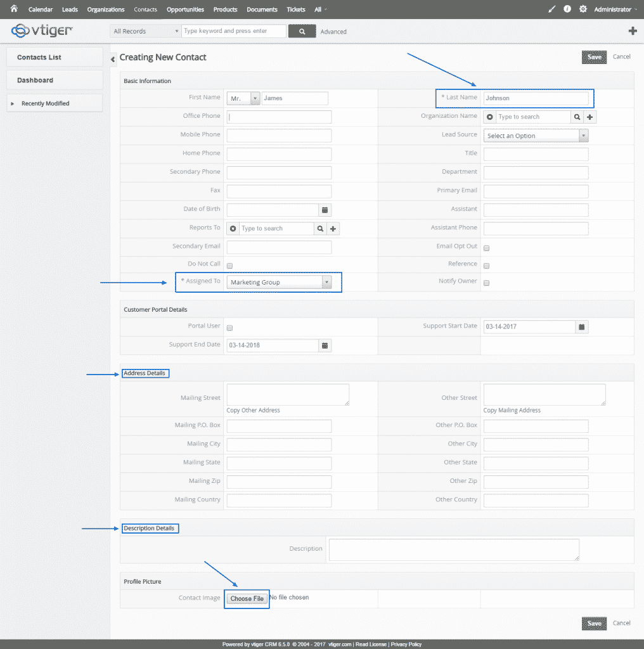Enable Email Opt Out for this contact
644x649 pixels.
click(x=486, y=248)
